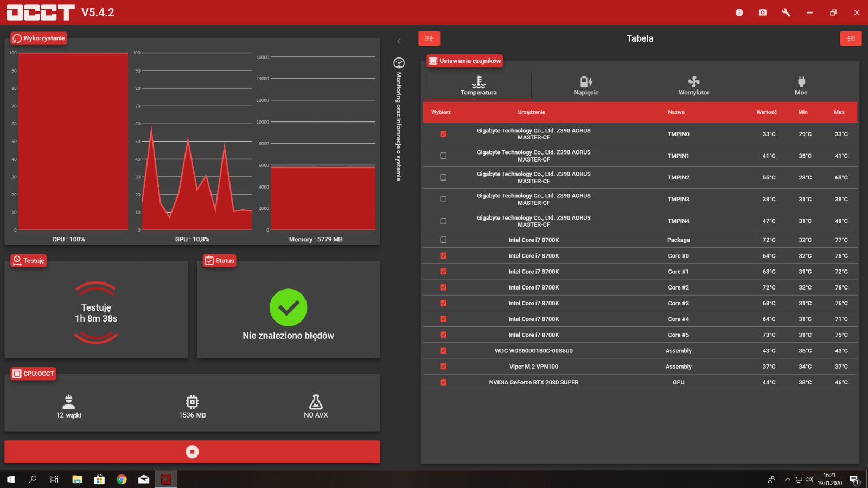868x488 pixels.
Task: Open Mail app from taskbar
Action: tap(144, 479)
